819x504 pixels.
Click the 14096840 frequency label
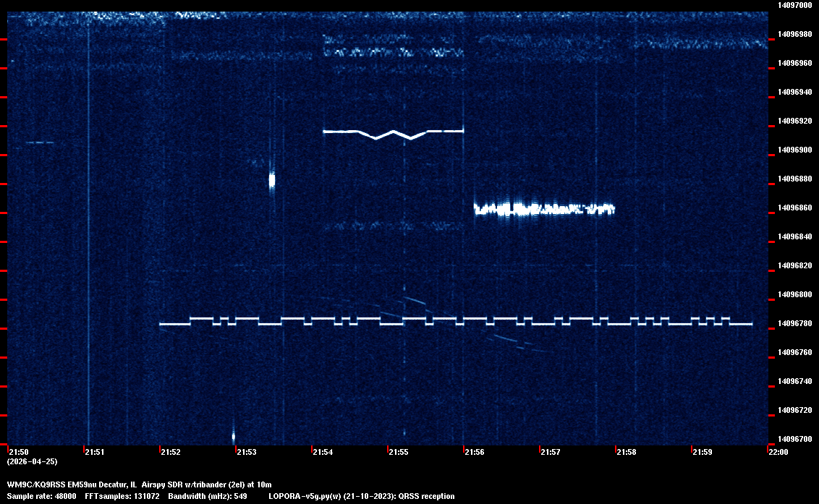pos(794,236)
